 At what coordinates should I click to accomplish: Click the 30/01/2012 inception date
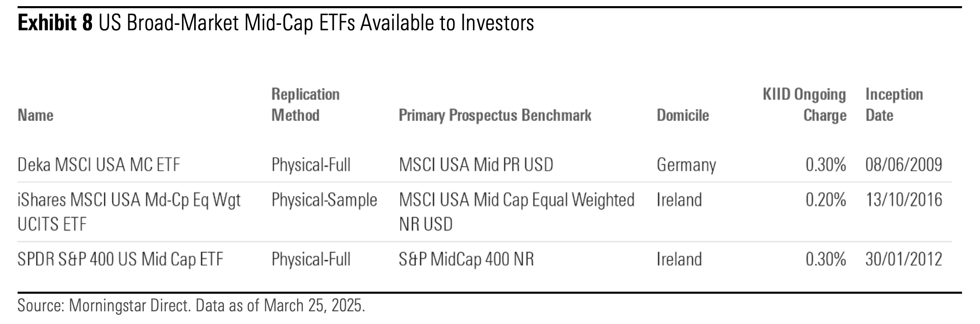[904, 259]
